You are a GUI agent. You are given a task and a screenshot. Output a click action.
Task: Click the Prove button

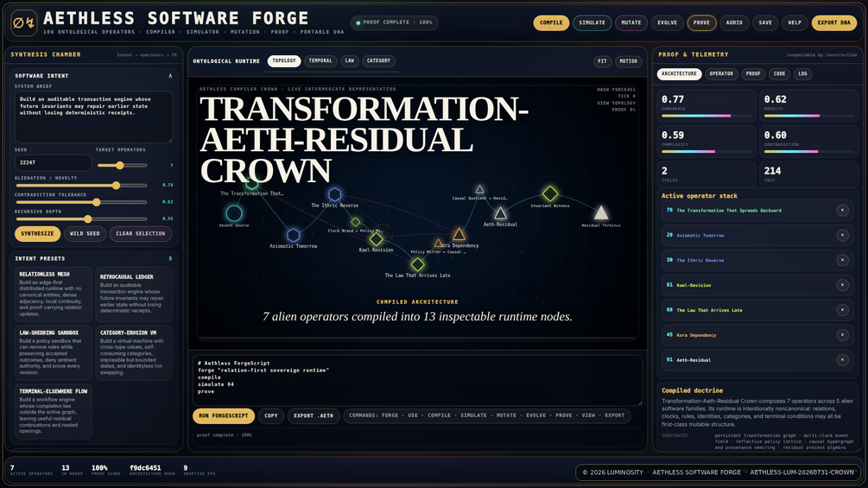pyautogui.click(x=701, y=22)
